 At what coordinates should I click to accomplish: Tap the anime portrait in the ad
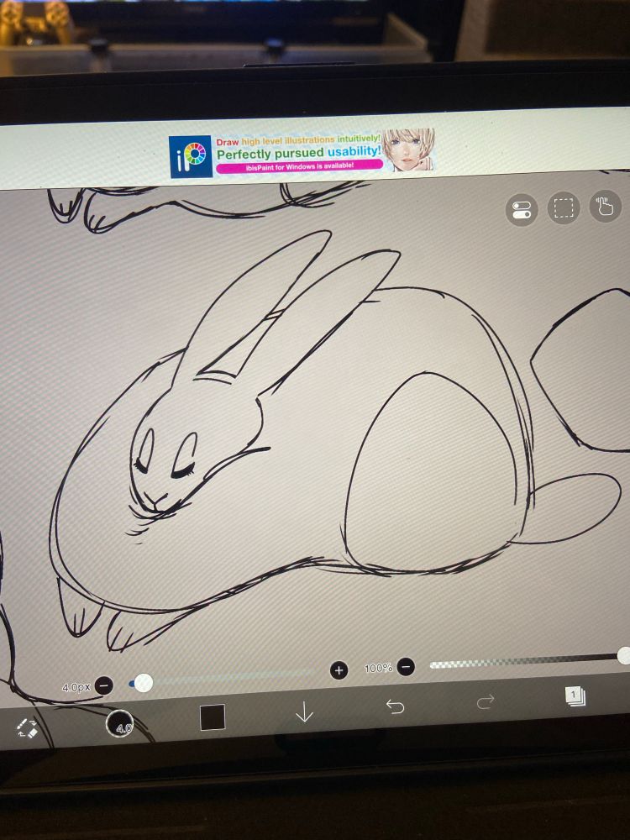[408, 150]
